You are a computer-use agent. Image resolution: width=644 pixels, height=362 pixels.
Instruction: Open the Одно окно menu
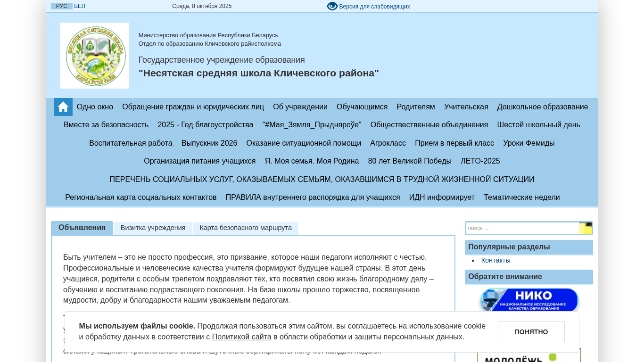coord(95,107)
